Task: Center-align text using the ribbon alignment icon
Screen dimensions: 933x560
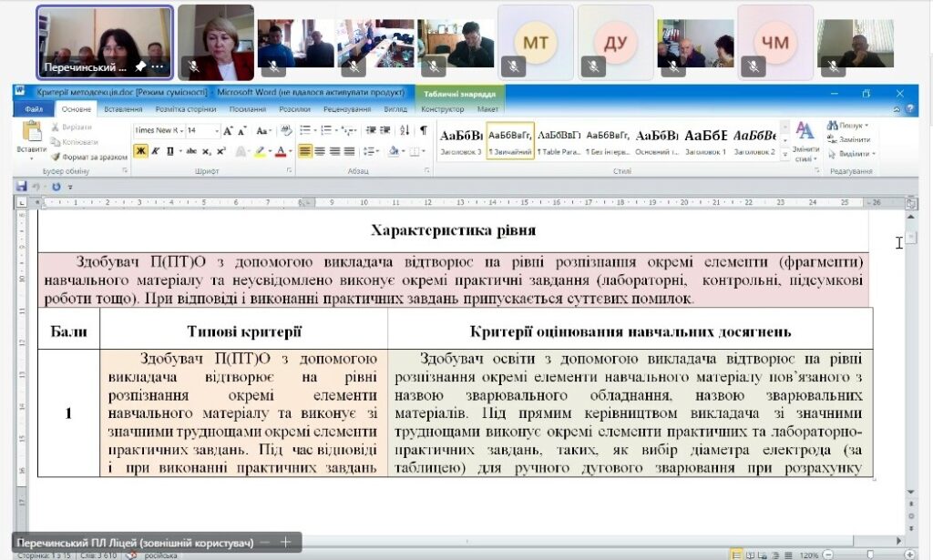Action: coord(320,151)
